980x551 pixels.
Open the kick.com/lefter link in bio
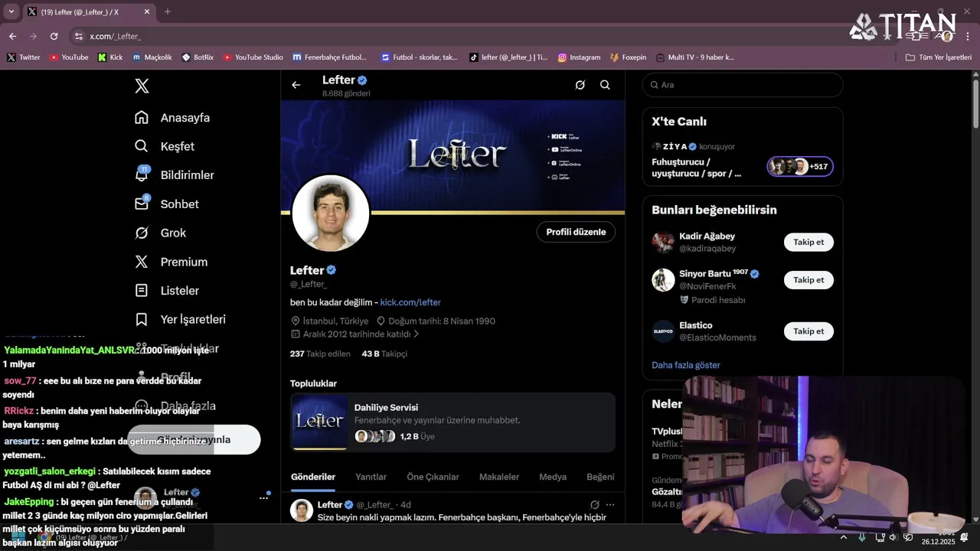click(x=410, y=302)
